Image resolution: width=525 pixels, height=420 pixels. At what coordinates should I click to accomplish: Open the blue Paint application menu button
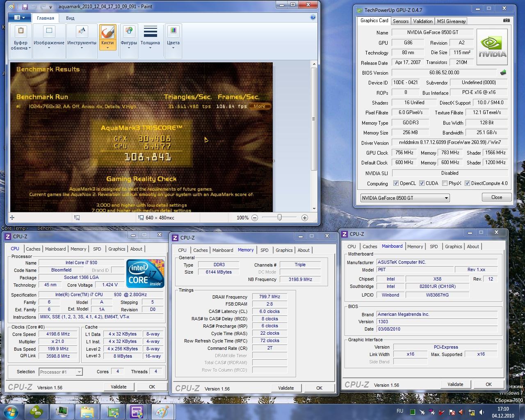pyautogui.click(x=19, y=18)
